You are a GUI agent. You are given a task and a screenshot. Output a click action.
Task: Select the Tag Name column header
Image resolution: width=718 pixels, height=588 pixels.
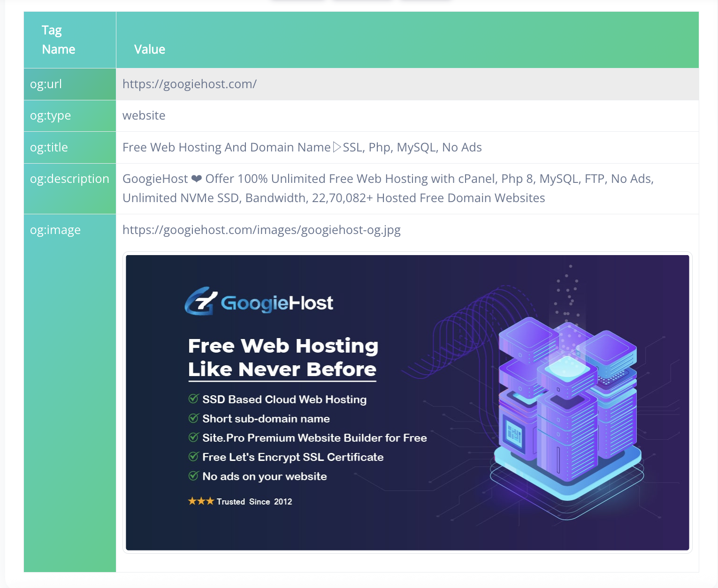click(x=58, y=39)
